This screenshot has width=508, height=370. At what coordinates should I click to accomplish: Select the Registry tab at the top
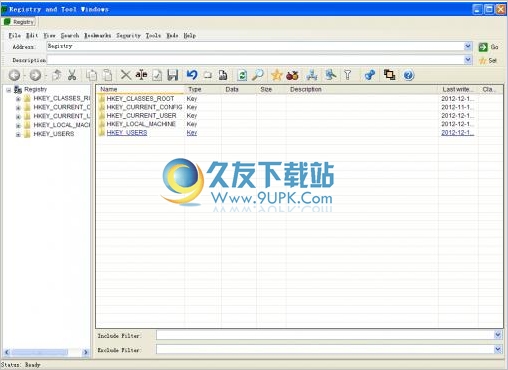pyautogui.click(x=19, y=22)
